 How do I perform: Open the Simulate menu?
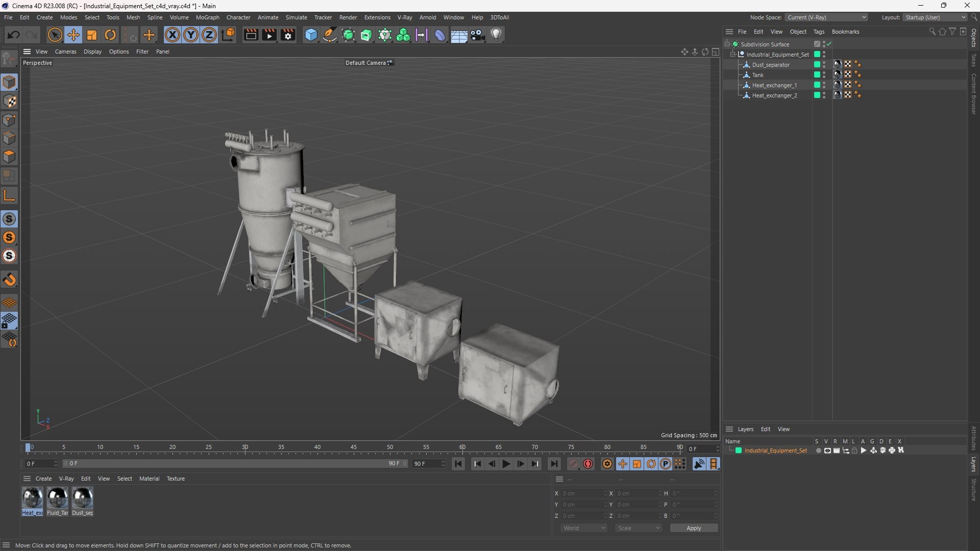click(296, 17)
